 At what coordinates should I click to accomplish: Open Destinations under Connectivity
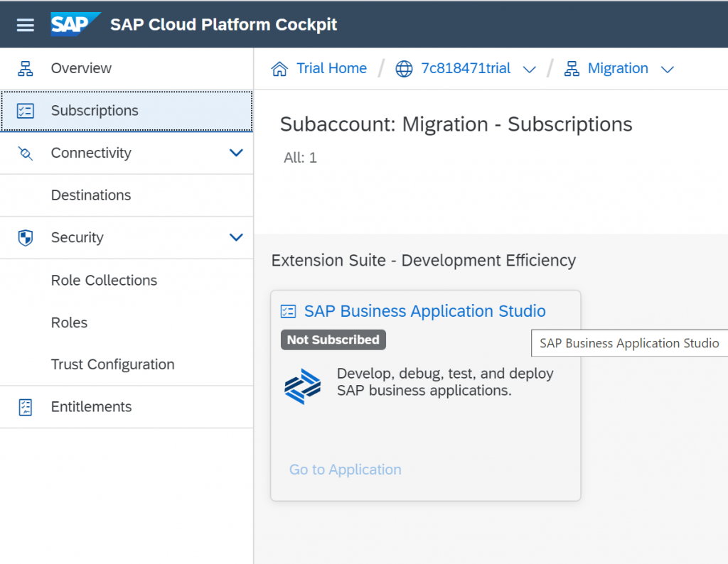(127, 195)
